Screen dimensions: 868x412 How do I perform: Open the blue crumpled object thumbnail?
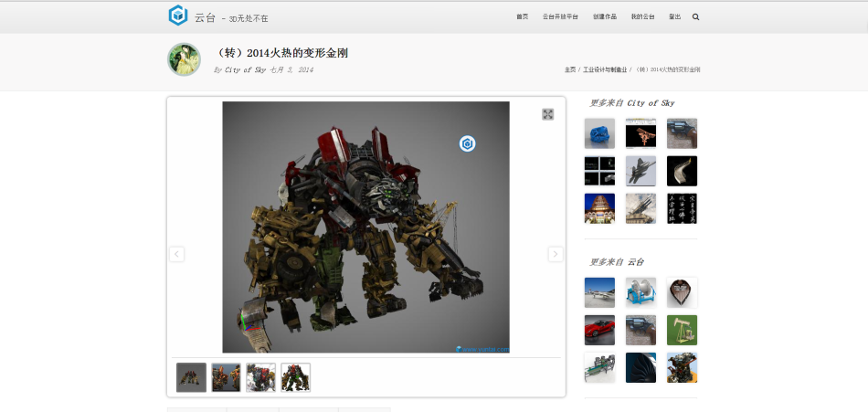click(x=599, y=133)
